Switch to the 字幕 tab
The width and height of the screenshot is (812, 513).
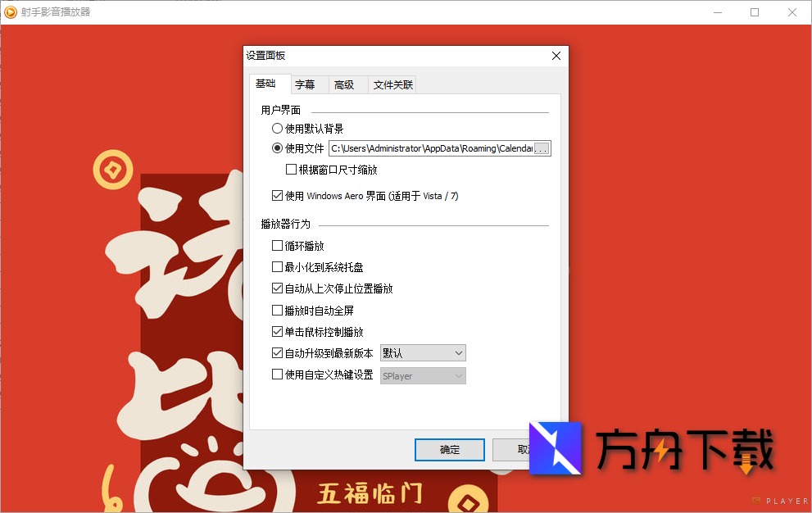(307, 84)
